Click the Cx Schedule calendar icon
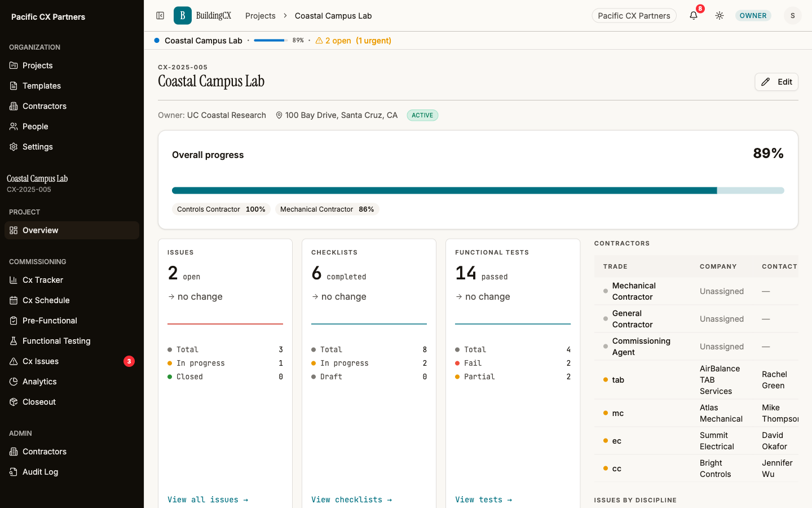 (x=14, y=300)
